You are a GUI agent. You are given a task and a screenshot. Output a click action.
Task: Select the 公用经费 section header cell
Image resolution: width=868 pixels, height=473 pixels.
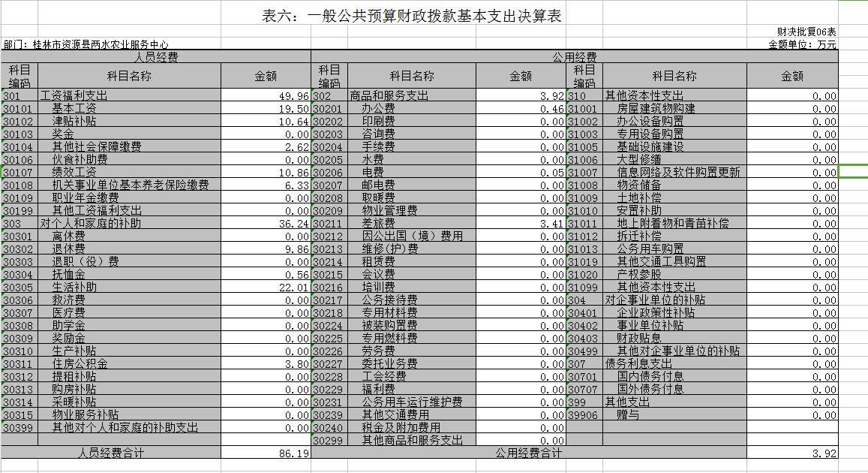(x=574, y=57)
